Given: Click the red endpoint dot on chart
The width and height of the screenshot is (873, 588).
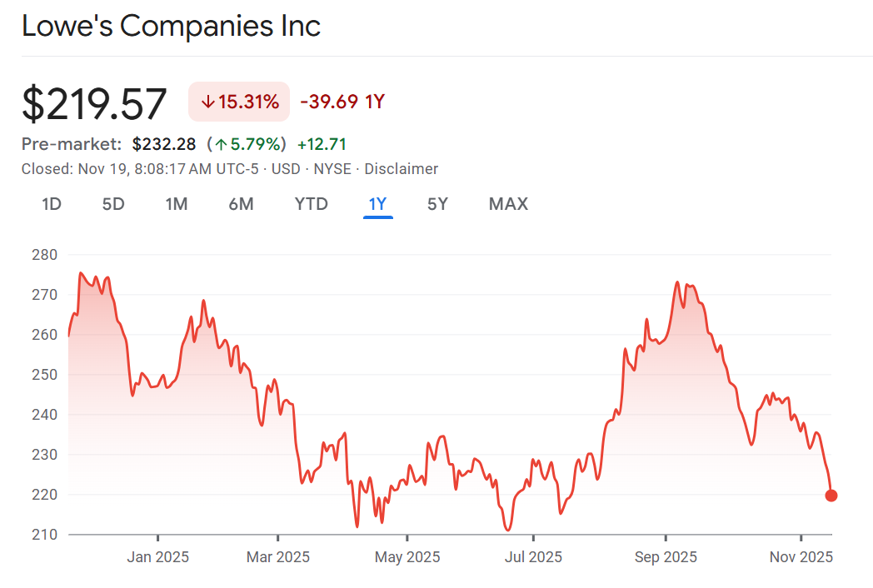Looking at the screenshot, I should click(831, 496).
